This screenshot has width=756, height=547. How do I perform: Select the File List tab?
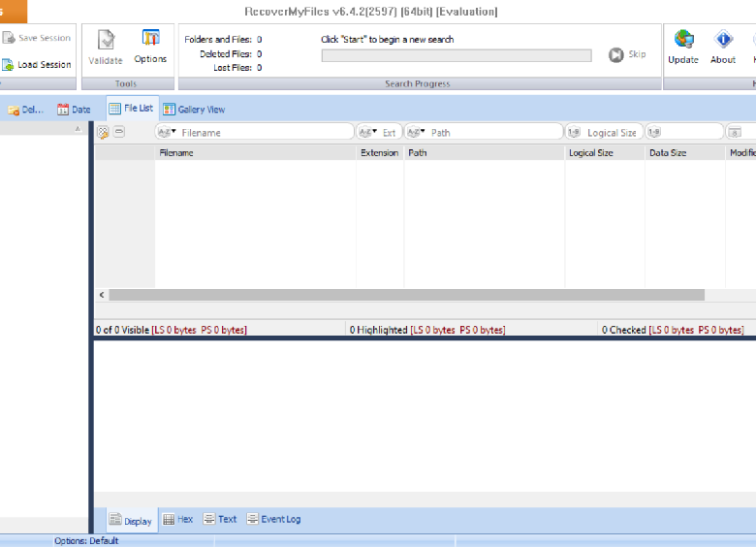point(132,109)
